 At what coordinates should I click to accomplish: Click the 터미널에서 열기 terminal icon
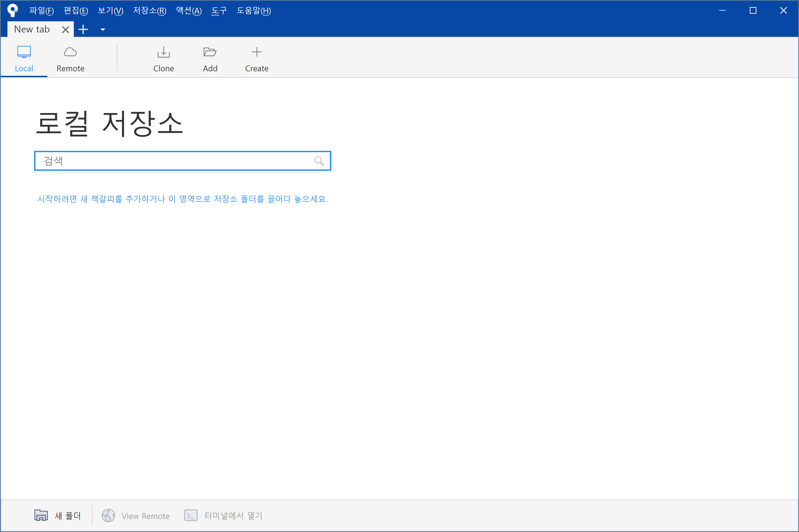[x=191, y=516]
